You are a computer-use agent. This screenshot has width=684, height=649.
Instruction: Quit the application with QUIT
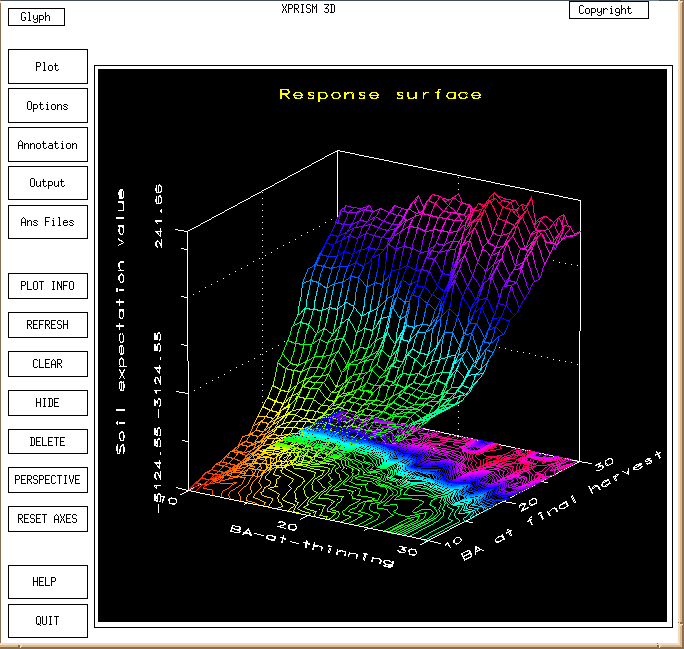48,621
